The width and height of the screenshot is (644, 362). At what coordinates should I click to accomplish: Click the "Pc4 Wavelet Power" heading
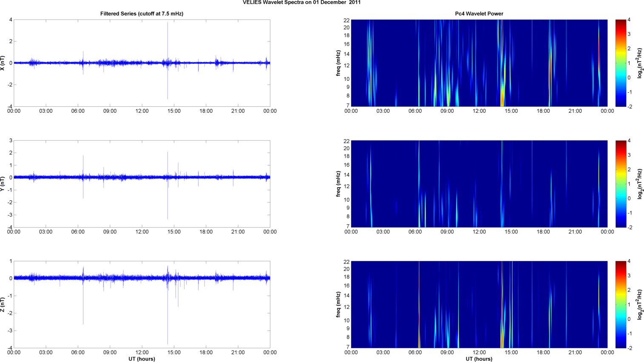tap(479, 14)
